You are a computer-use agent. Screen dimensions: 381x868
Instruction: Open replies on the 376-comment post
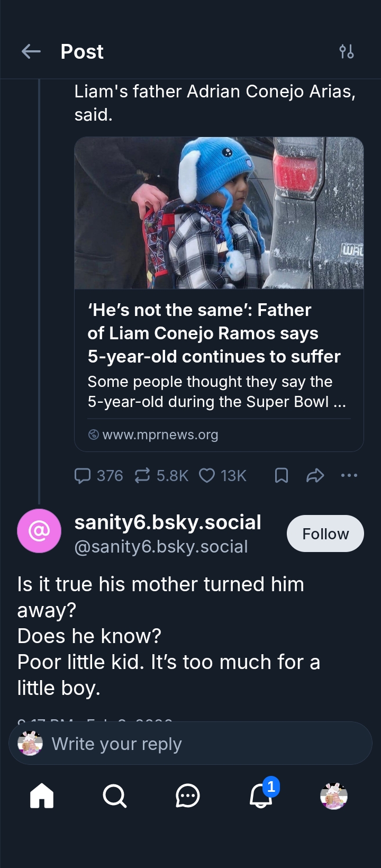pyautogui.click(x=99, y=476)
